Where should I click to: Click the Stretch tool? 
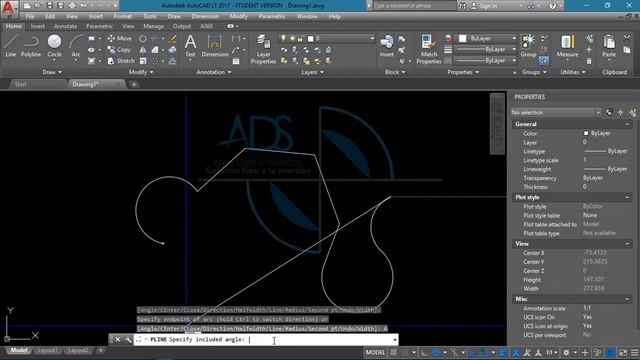point(121,61)
